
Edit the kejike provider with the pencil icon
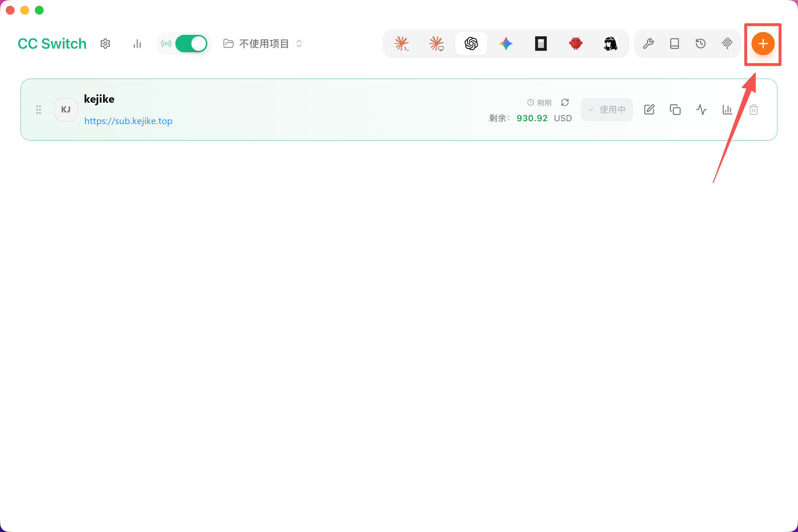click(649, 110)
